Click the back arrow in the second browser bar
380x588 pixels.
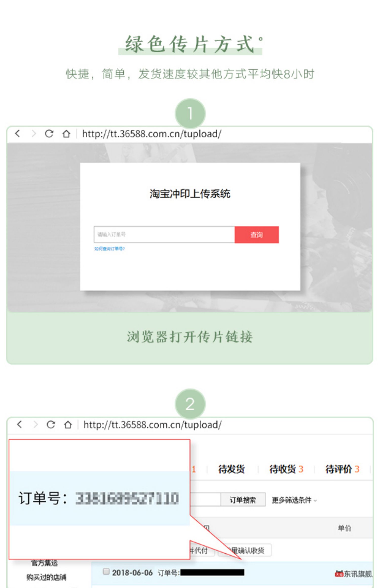(19, 424)
